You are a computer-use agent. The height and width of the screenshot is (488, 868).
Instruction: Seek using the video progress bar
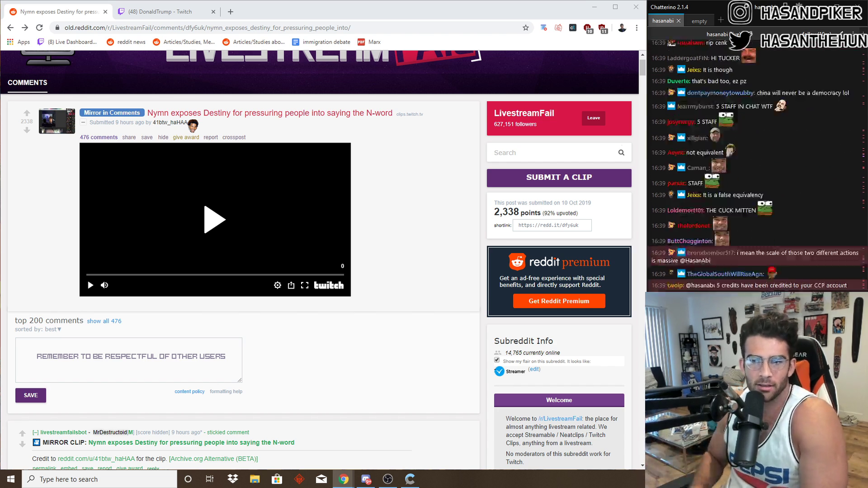(215, 275)
